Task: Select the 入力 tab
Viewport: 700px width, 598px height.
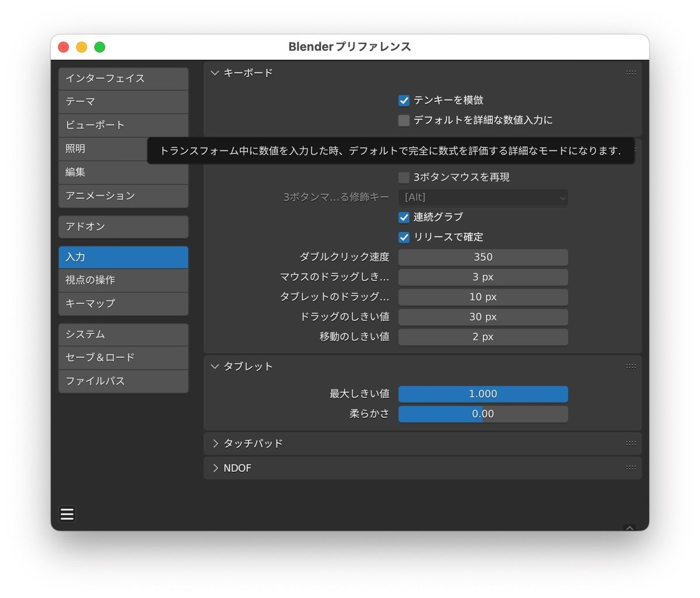Action: [x=124, y=257]
